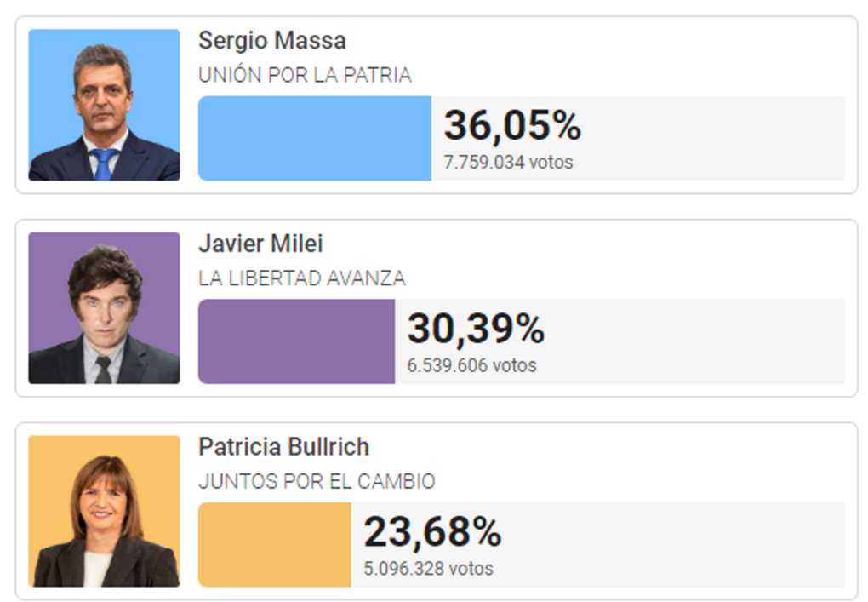Click the 36,05% percentage figure
This screenshot has height=602, width=868.
click(x=512, y=126)
